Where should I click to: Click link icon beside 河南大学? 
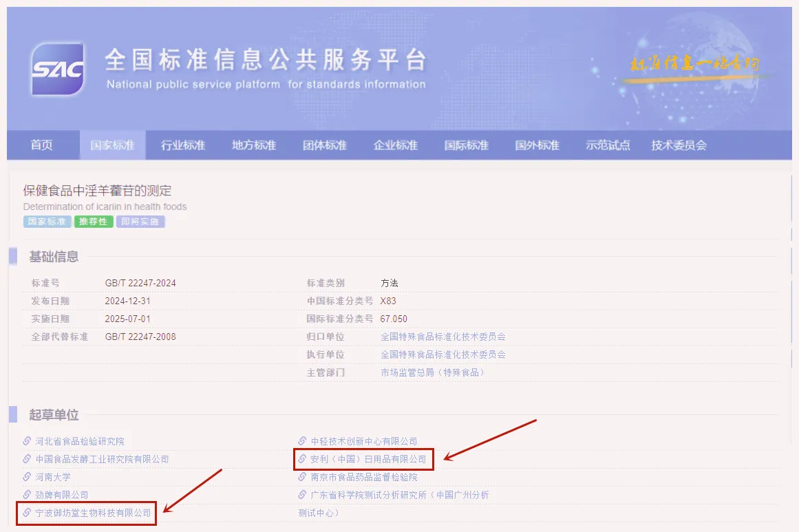pyautogui.click(x=27, y=476)
